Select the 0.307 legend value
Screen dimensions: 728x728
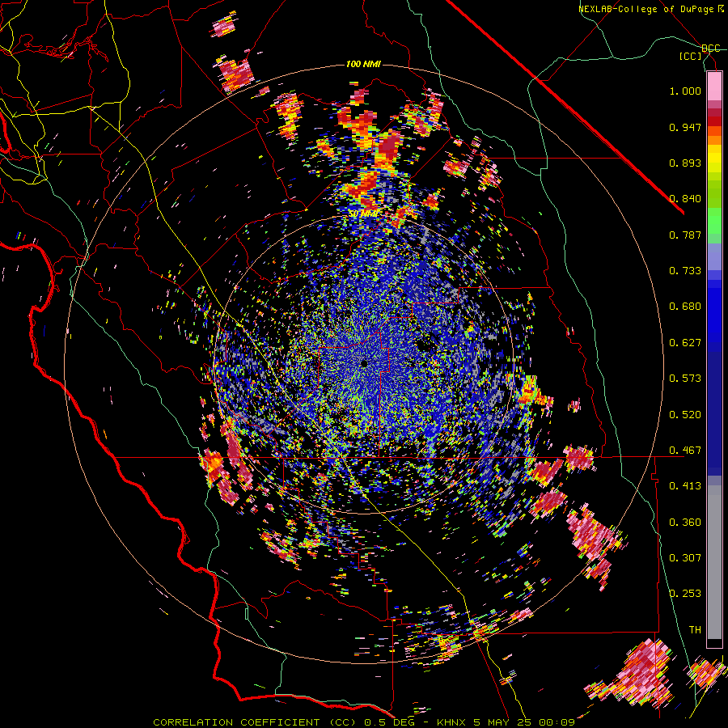click(685, 558)
